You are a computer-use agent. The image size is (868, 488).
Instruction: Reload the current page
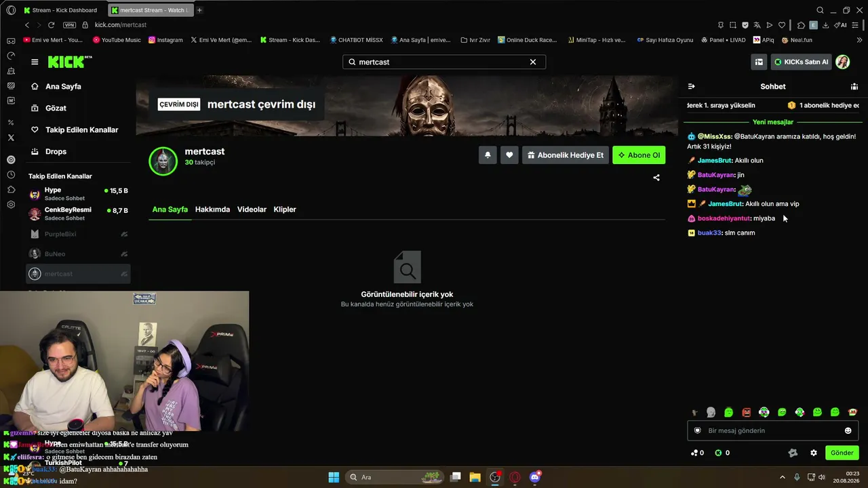pyautogui.click(x=51, y=25)
